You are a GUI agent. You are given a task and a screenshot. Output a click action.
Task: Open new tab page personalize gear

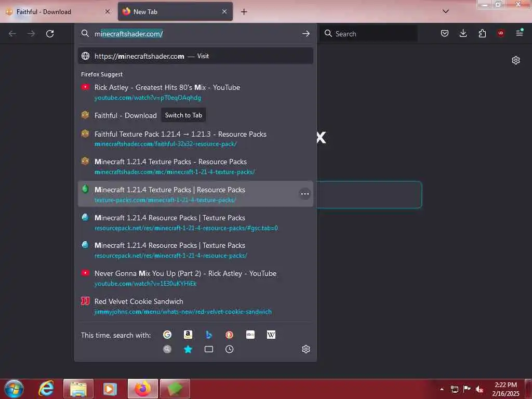pos(516,60)
